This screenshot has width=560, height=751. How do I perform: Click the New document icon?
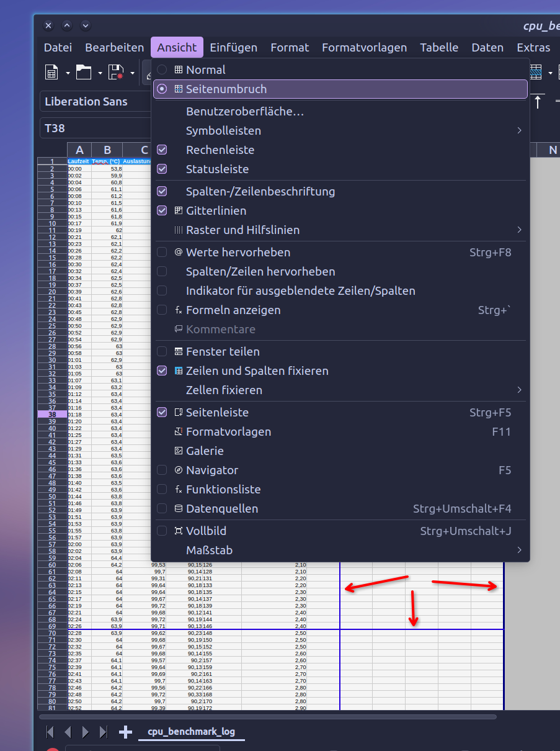[52, 73]
